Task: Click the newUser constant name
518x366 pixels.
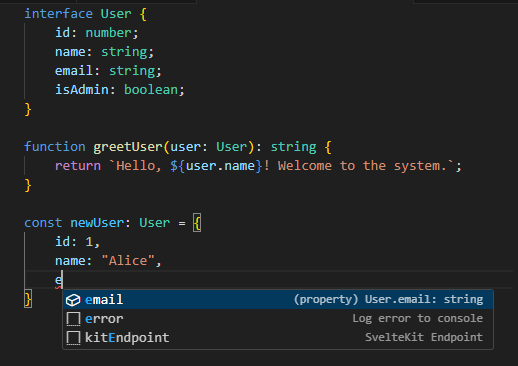Action: (97, 223)
